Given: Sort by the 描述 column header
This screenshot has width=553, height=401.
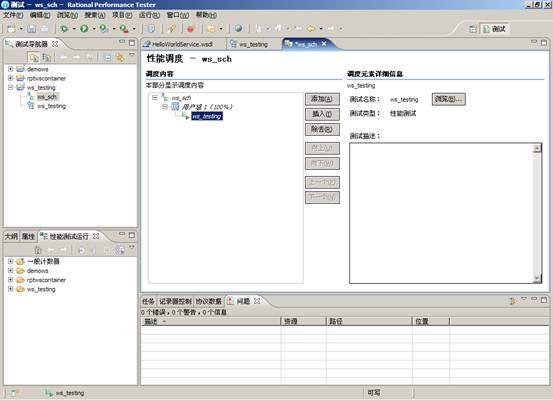Looking at the screenshot, I should 211,321.
